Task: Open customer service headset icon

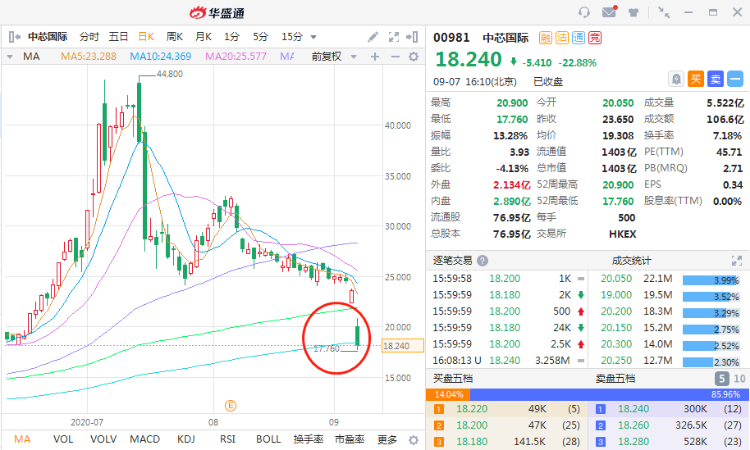Action: coord(584,12)
